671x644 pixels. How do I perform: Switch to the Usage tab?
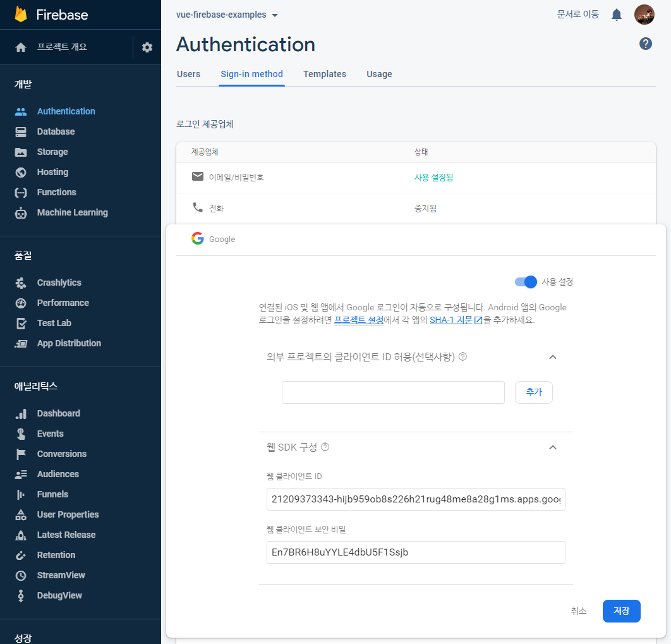point(379,74)
